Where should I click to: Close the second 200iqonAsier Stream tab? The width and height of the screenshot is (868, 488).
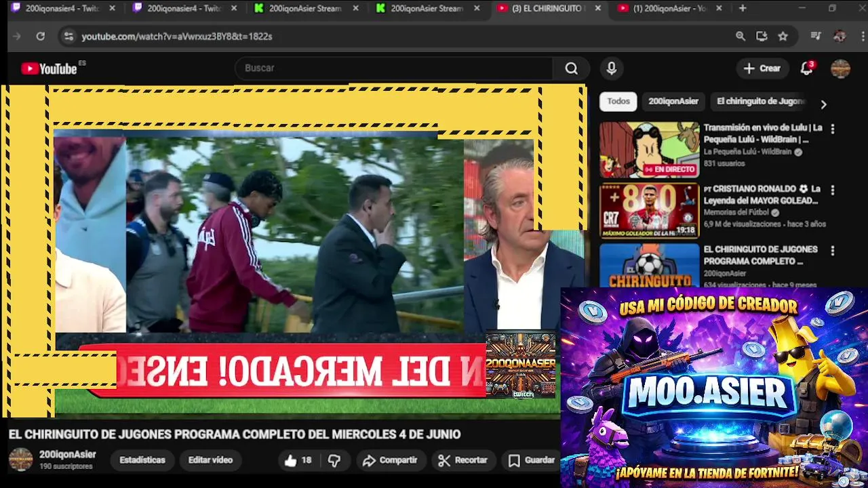click(x=477, y=8)
